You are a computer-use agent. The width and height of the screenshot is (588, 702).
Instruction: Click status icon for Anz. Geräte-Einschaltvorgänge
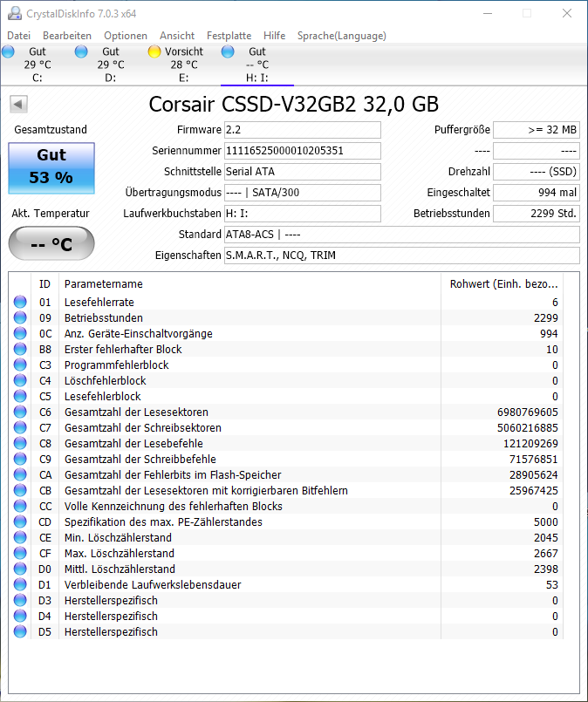(x=20, y=333)
